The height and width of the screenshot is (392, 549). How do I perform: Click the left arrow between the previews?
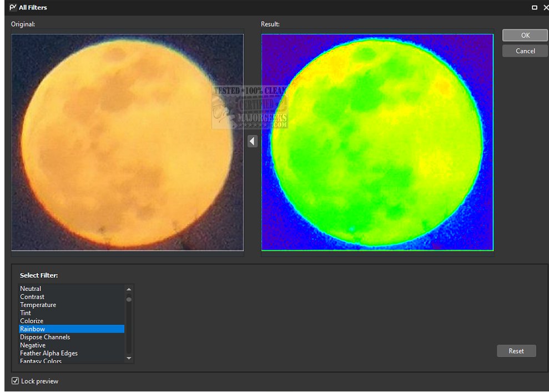tap(253, 141)
